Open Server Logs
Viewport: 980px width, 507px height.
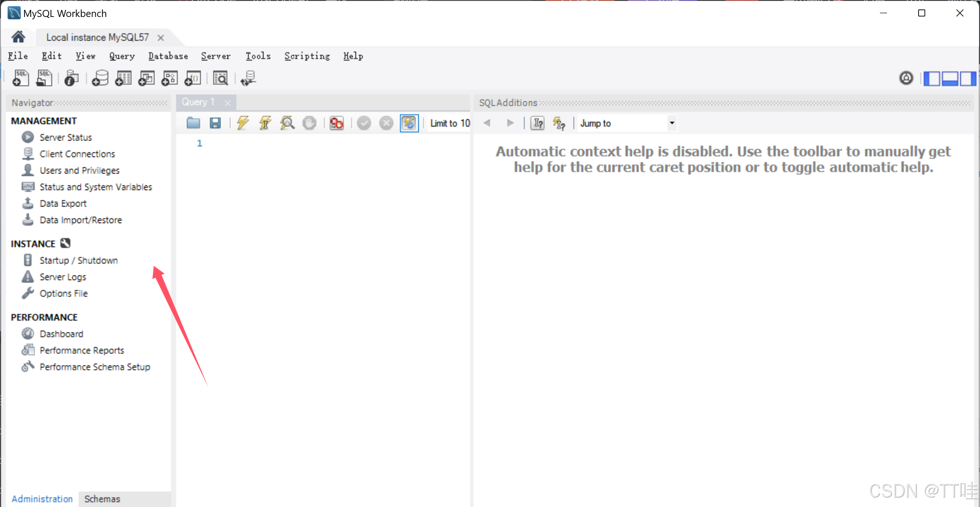tap(63, 277)
